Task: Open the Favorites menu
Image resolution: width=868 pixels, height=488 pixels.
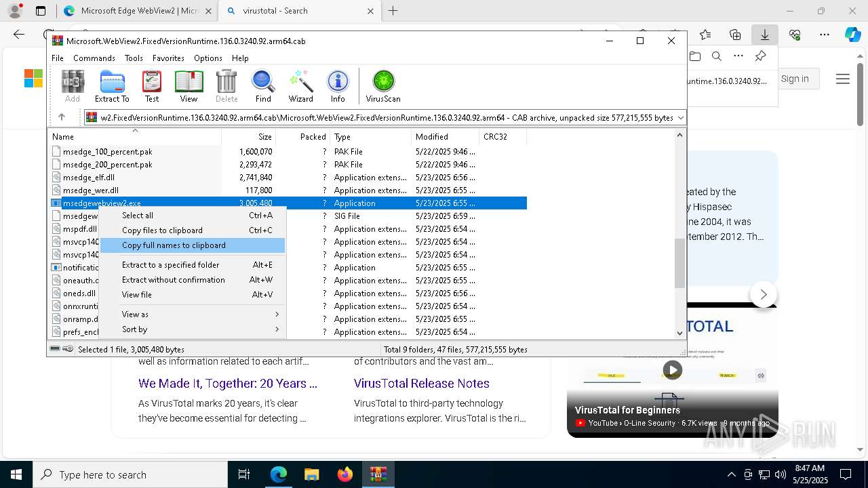Action: tap(168, 58)
